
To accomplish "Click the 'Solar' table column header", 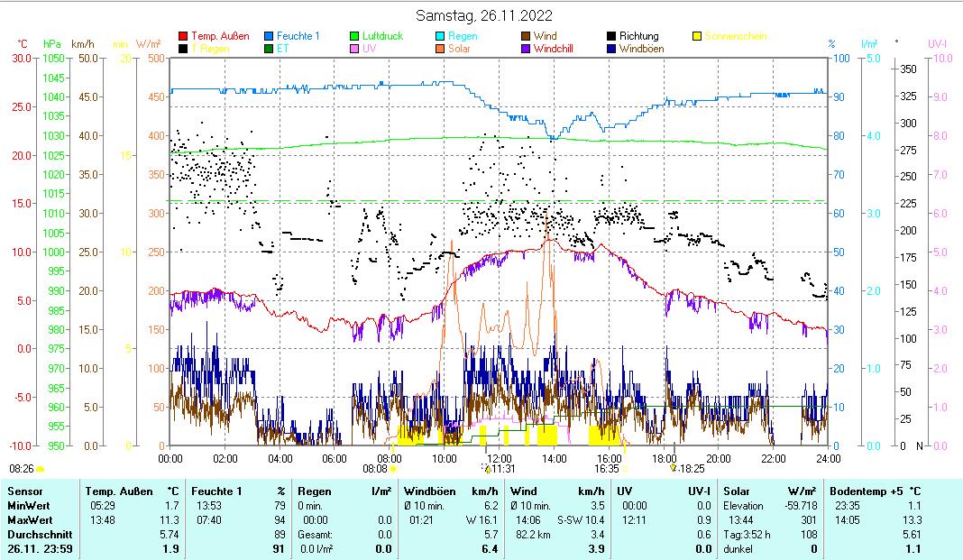I will tap(738, 491).
